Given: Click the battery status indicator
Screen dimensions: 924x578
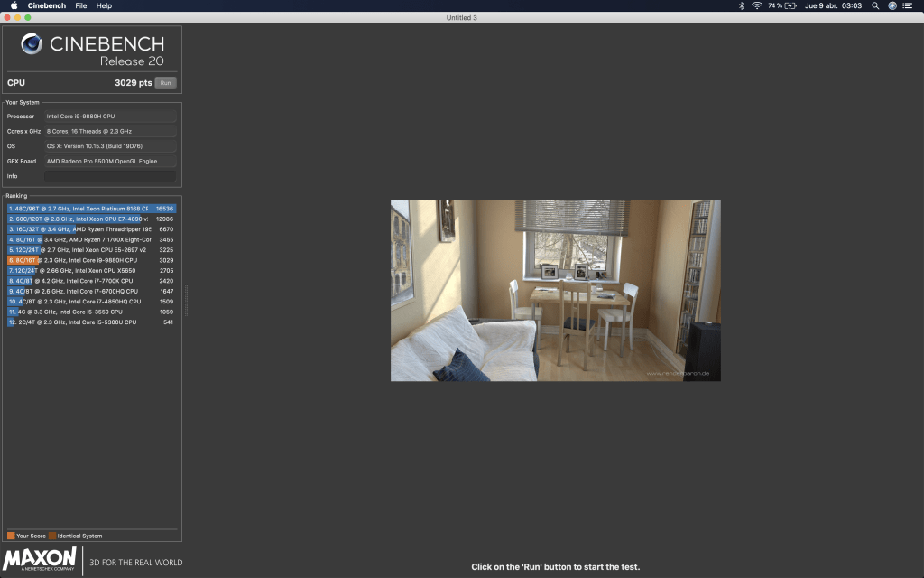Looking at the screenshot, I should click(790, 5).
